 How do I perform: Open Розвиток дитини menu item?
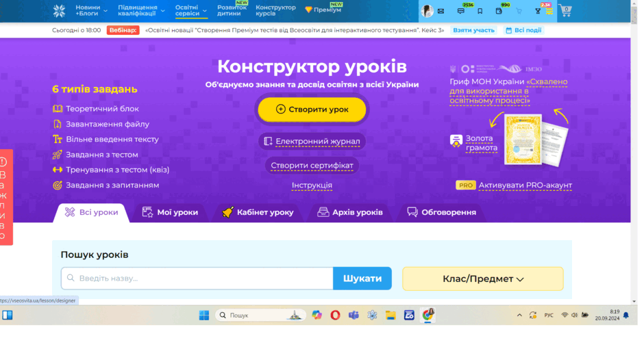[x=232, y=11]
